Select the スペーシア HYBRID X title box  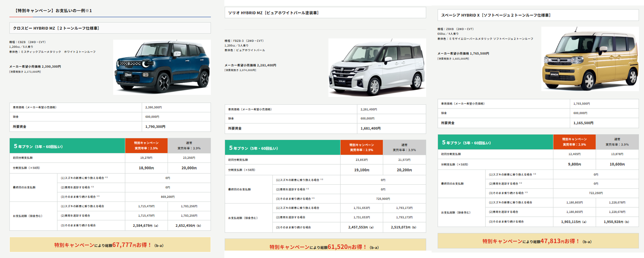pos(538,15)
